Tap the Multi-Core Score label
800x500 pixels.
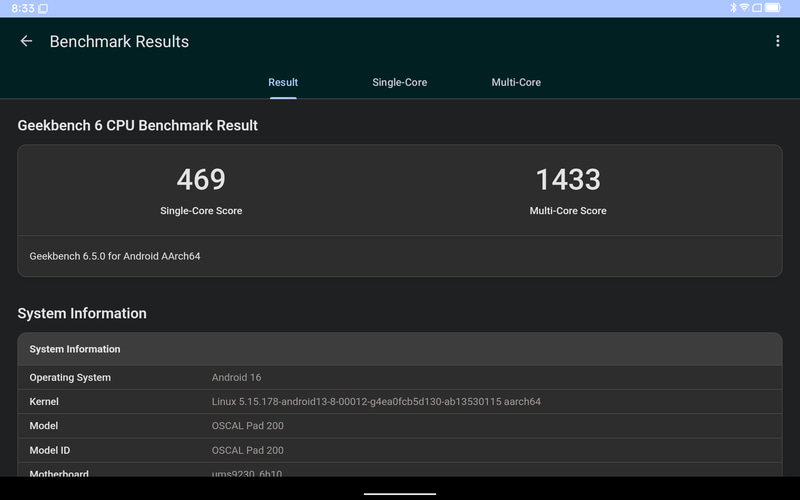click(x=568, y=211)
